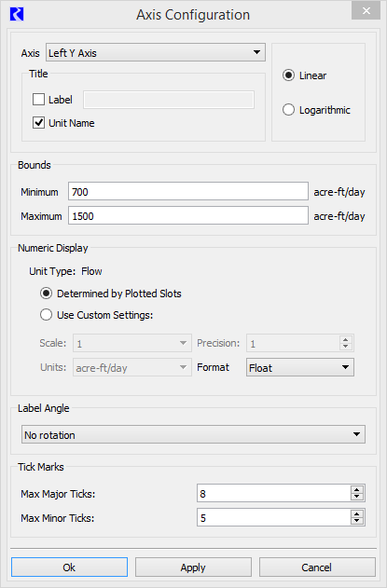The height and width of the screenshot is (588, 387).
Task: Decrease Max Major Ticks with down arrow
Action: [357, 497]
